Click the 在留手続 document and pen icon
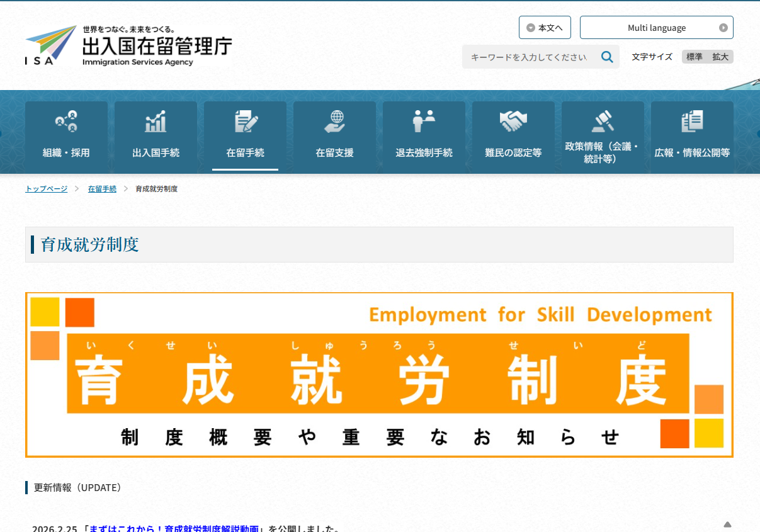Viewport: 760px width, 532px height. tap(245, 121)
